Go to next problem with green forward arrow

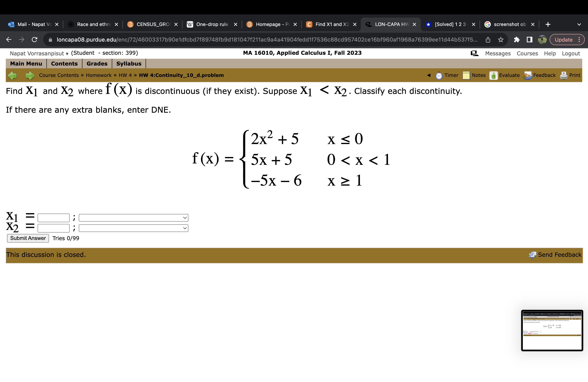pyautogui.click(x=29, y=75)
